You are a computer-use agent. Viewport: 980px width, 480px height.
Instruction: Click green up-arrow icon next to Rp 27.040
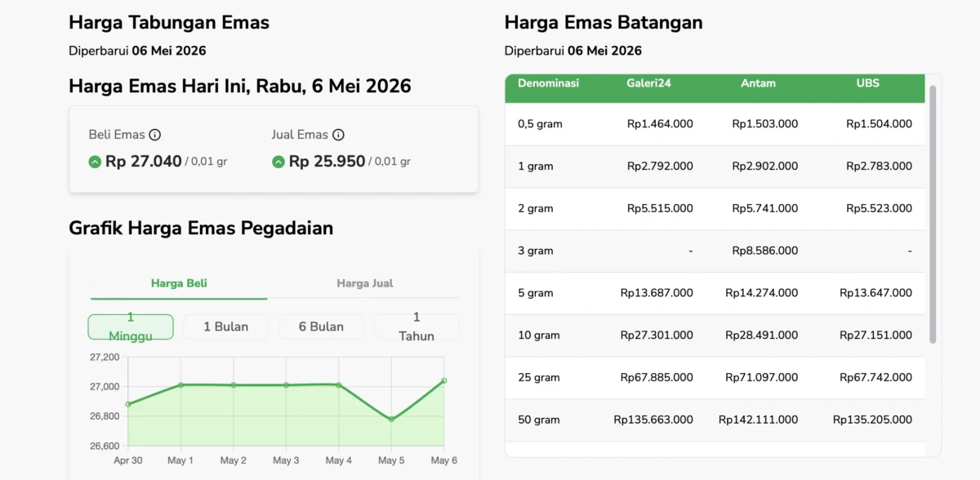tap(95, 162)
